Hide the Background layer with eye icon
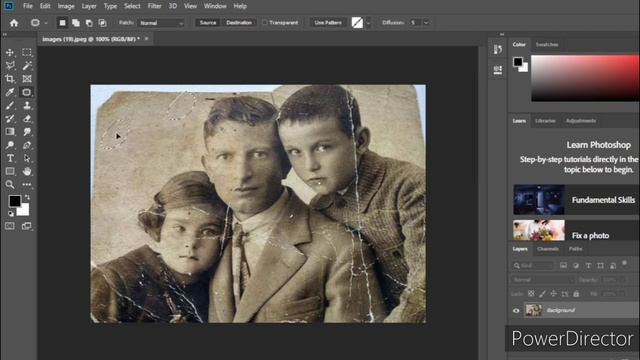The height and width of the screenshot is (360, 640). [x=516, y=311]
